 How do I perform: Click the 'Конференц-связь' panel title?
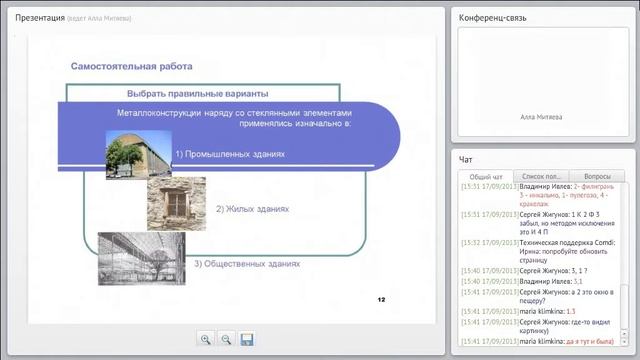pos(492,18)
